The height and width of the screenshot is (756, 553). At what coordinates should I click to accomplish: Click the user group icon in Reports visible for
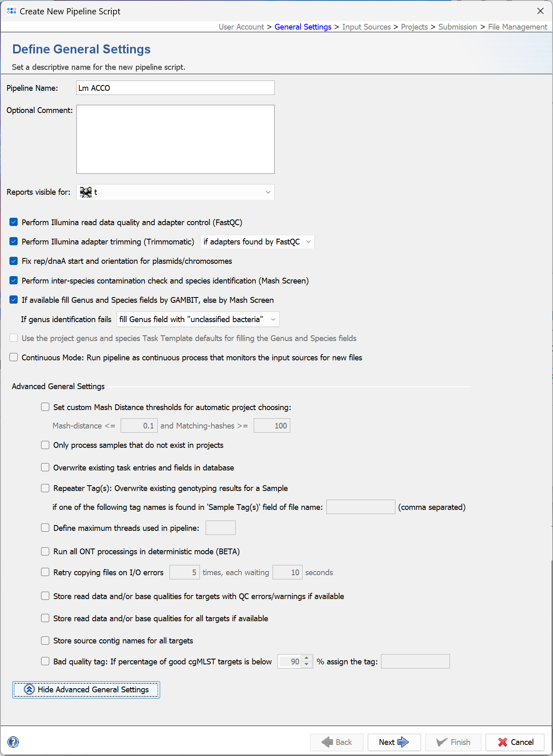coord(85,192)
